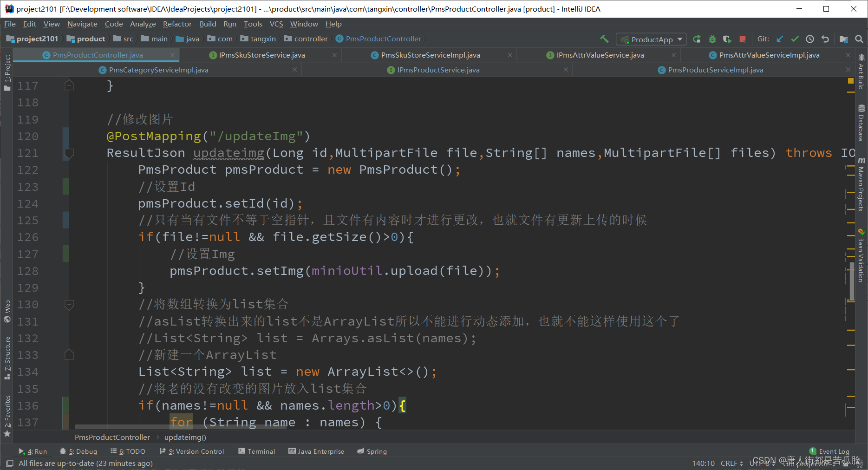Collapse code block at line 117 fold marker
Viewport: 868px width, 470px height.
[69, 85]
